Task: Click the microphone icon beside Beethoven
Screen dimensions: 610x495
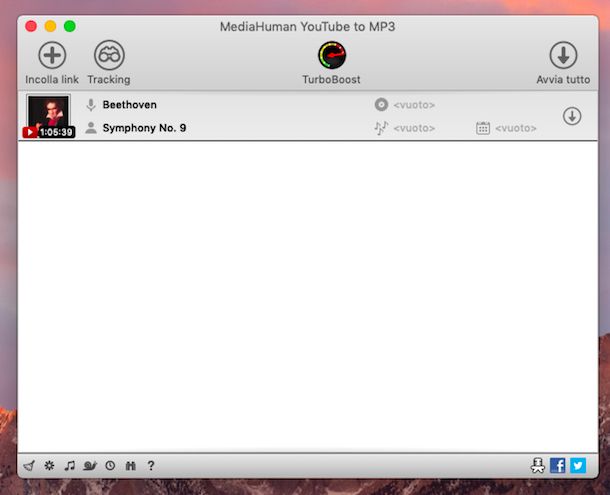Action: [x=91, y=105]
